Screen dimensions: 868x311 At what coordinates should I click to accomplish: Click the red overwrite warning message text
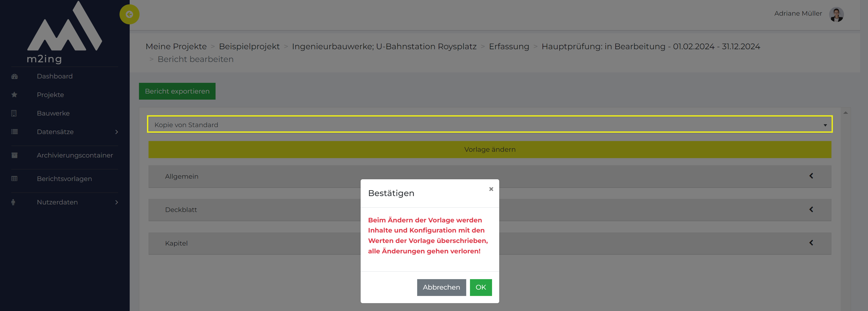(428, 236)
